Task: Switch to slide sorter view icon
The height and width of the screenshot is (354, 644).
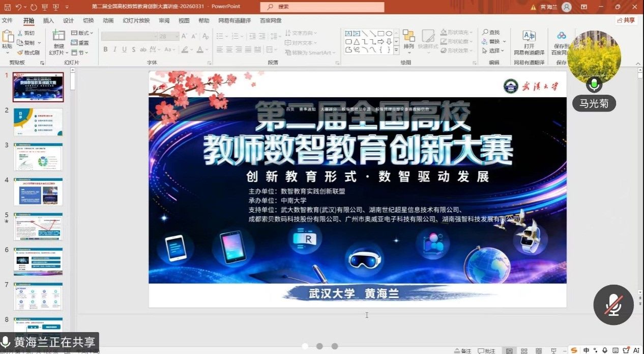Action: tap(524, 350)
